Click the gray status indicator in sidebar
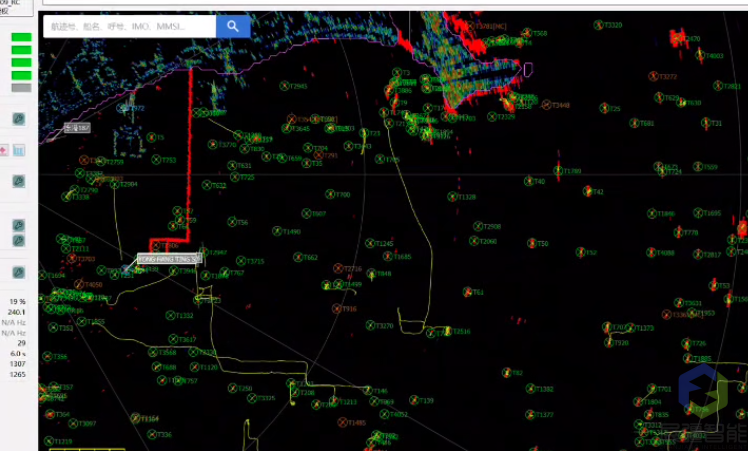This screenshot has width=748, height=451. [x=21, y=88]
